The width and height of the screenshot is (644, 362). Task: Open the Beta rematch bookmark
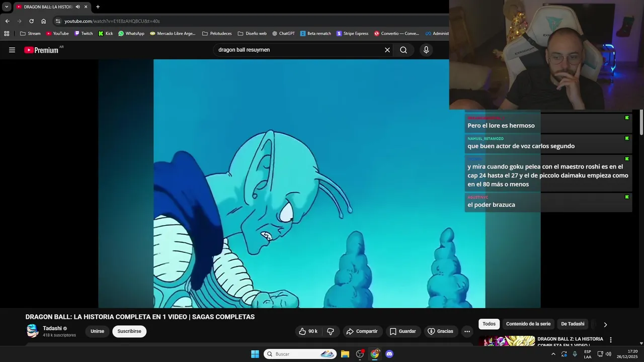coord(315,34)
